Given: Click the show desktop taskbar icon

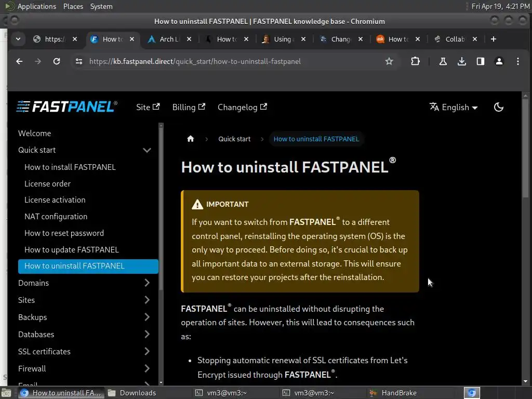Looking at the screenshot, I should click(6, 393).
